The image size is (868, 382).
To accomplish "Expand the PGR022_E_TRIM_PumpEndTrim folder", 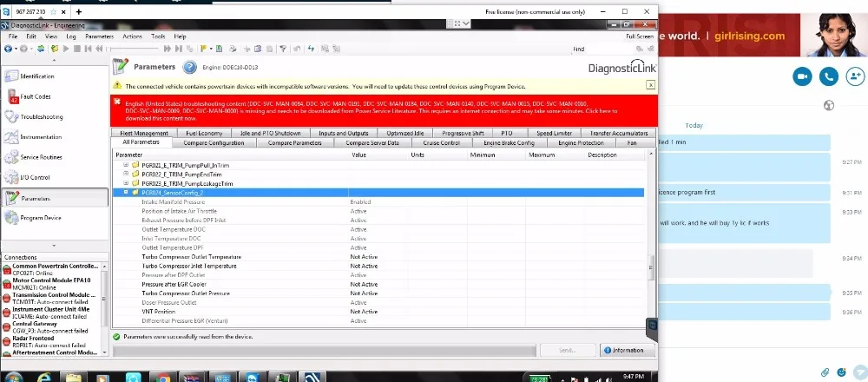I will coord(126,174).
